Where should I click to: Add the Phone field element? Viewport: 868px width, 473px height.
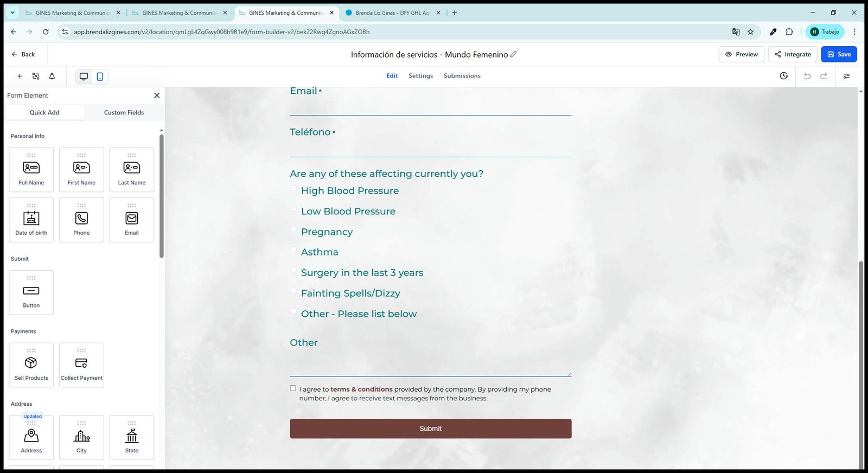pos(81,220)
